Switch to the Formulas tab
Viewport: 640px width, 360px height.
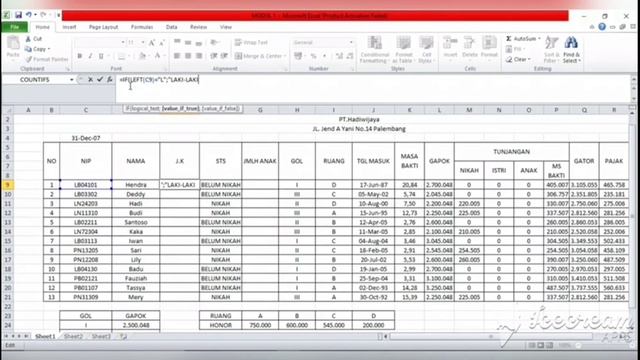tap(142, 27)
